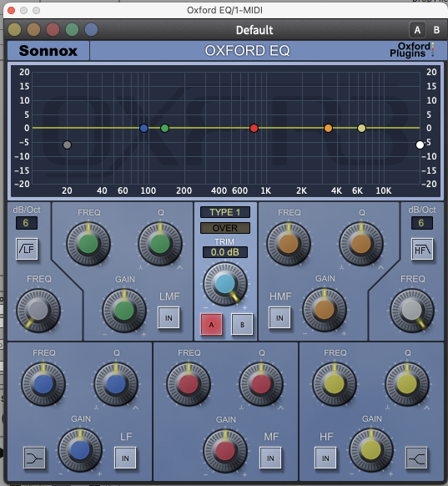This screenshot has height=486, width=448.
Task: Click the orange HMF FREQ knob
Action: [289, 244]
